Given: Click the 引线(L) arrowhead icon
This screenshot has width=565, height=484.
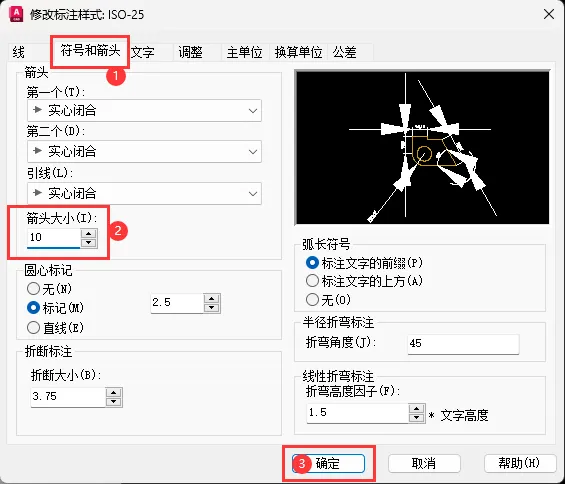Looking at the screenshot, I should (37, 193).
